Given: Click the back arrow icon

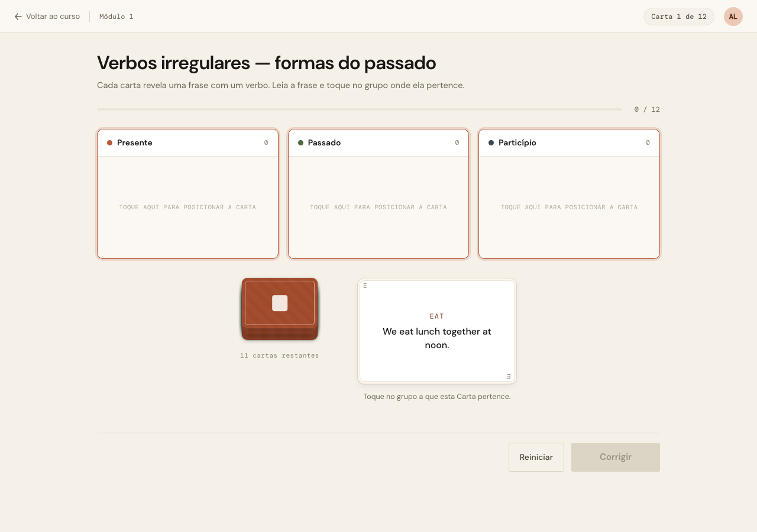Looking at the screenshot, I should (x=18, y=17).
